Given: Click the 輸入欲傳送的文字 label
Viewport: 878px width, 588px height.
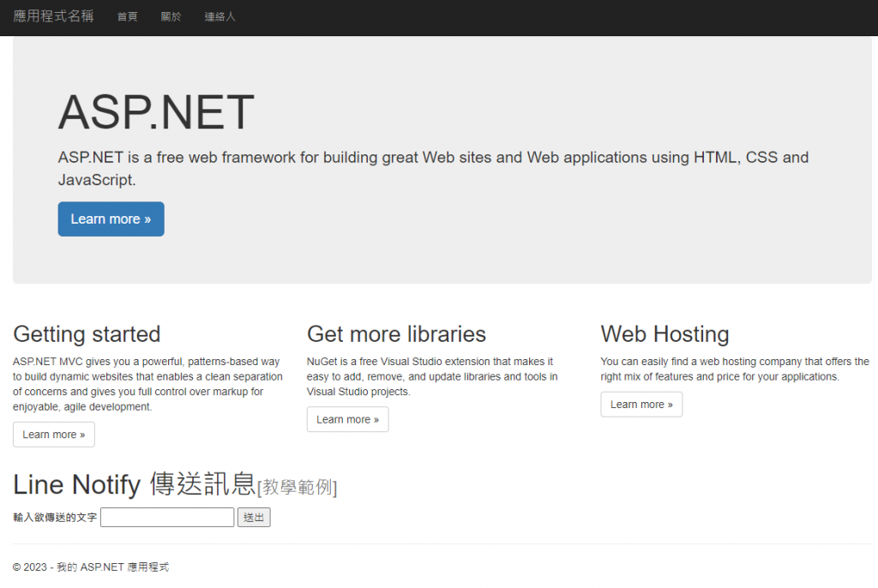Looking at the screenshot, I should [x=55, y=518].
